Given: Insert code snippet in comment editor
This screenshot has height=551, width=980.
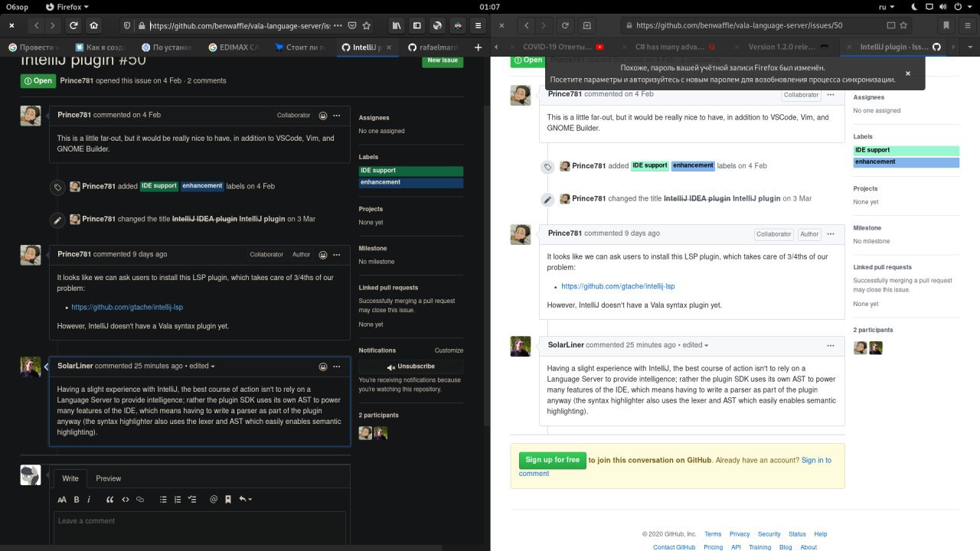Looking at the screenshot, I should [x=126, y=500].
